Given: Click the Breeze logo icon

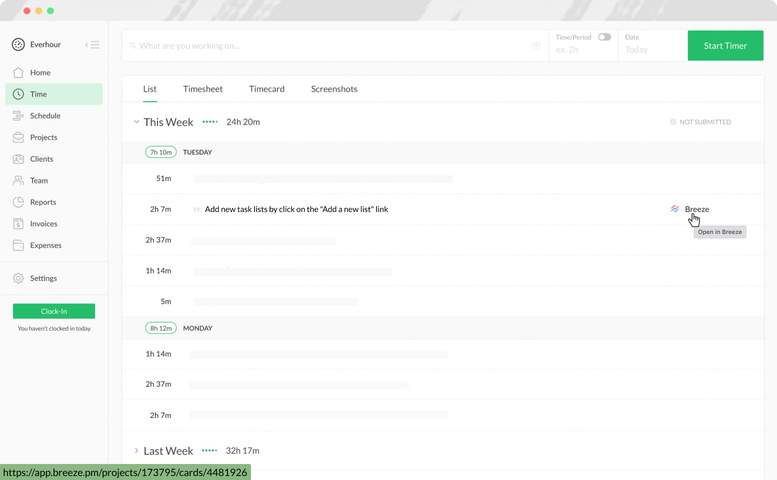Looking at the screenshot, I should (x=675, y=209).
